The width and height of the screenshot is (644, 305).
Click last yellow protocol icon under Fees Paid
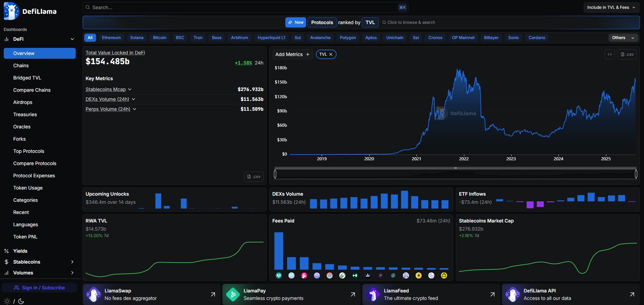point(444,275)
